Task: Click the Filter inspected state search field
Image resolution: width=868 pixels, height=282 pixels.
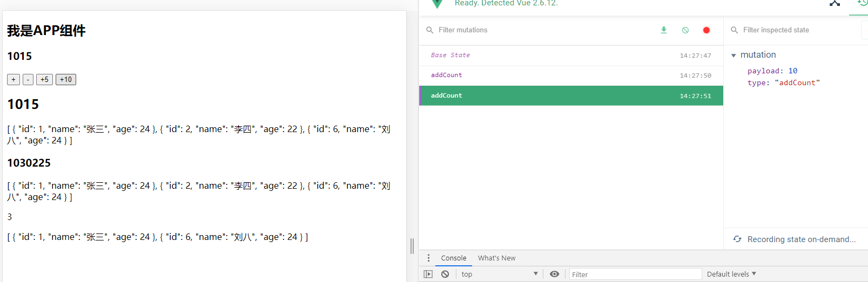Action: coord(800,30)
